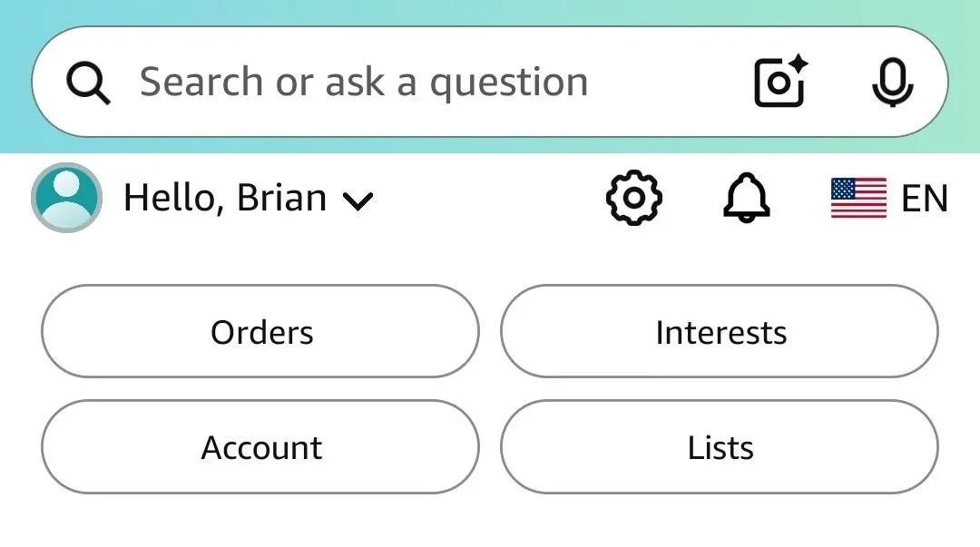Open the settings gear icon
The height and width of the screenshot is (547, 980).
click(x=633, y=197)
